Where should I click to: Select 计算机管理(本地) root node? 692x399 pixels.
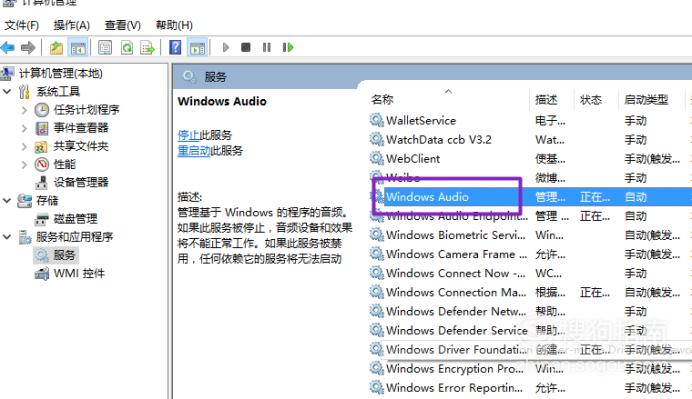(x=60, y=73)
